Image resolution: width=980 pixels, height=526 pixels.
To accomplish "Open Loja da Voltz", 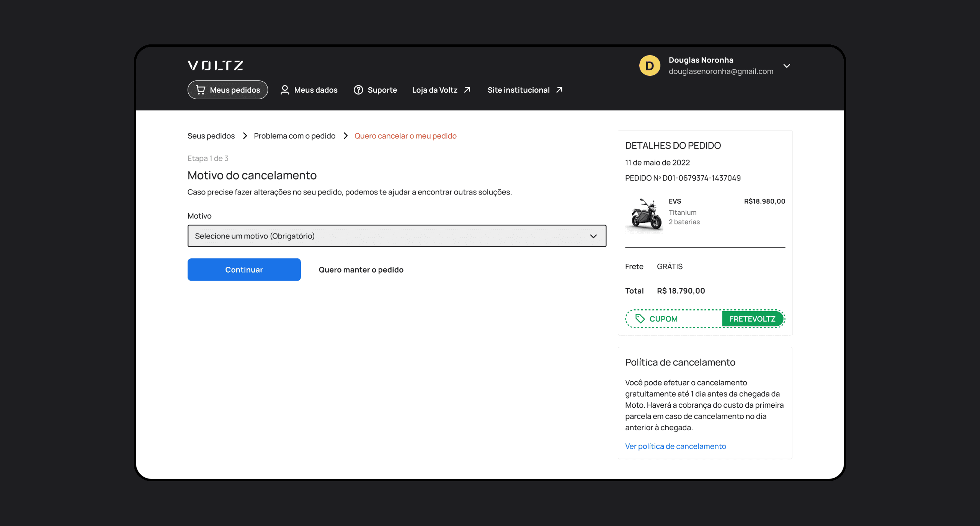I will point(441,90).
